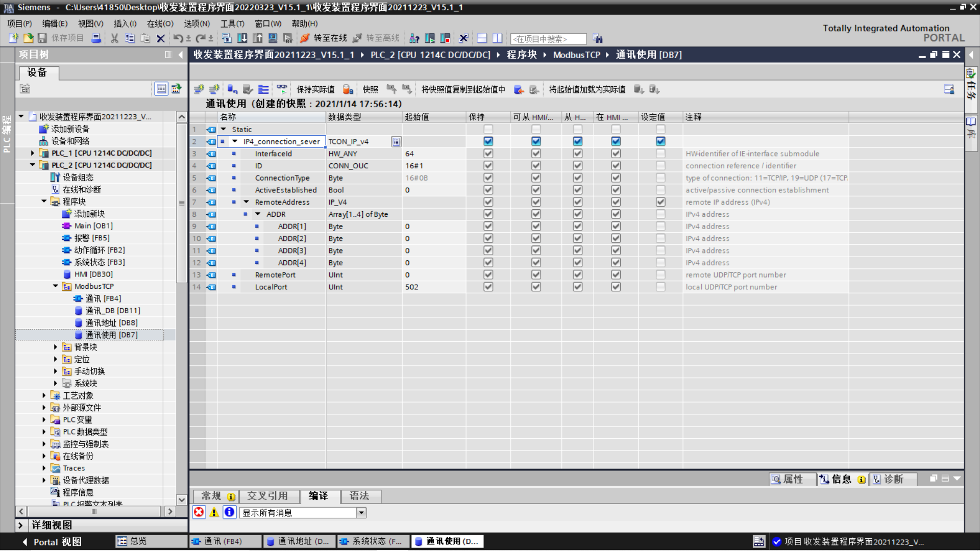The image size is (980, 551).
Task: Switch to the 交叉引用 tab
Action: coord(269,496)
